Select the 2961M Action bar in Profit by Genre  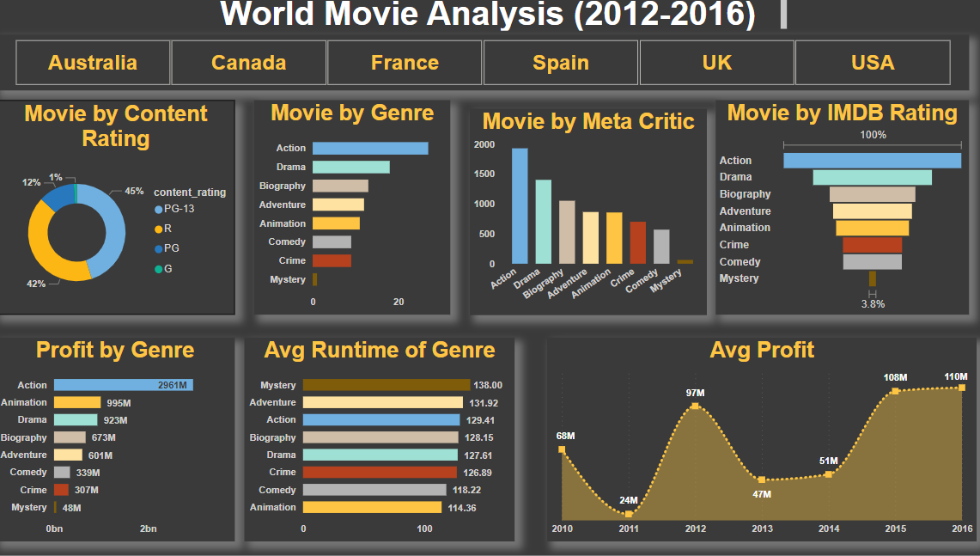pyautogui.click(x=123, y=385)
